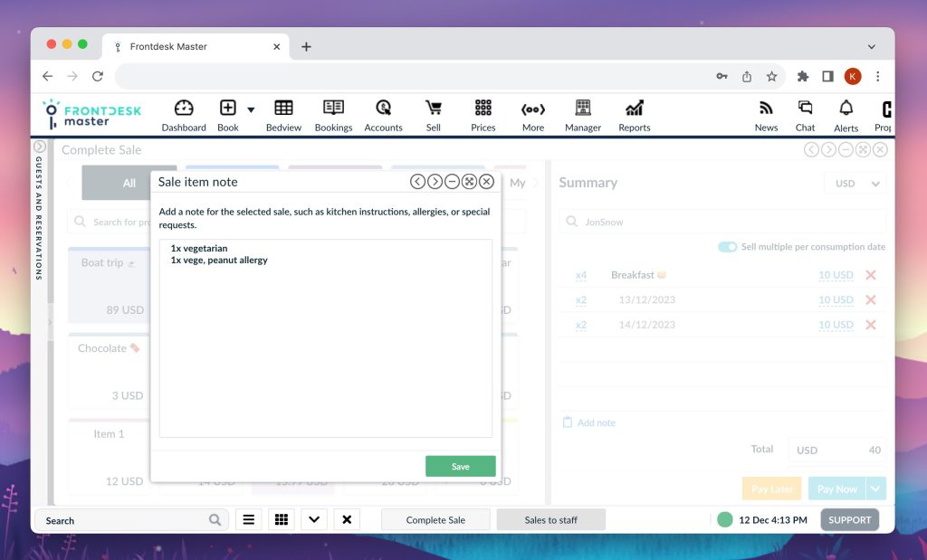
Task: Switch to list view in bottom bar
Action: point(248,519)
